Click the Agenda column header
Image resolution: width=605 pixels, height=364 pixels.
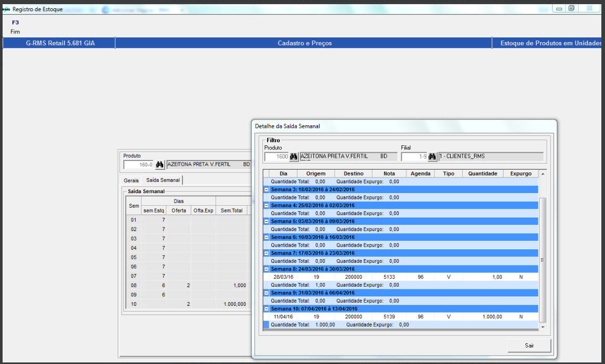pyautogui.click(x=420, y=173)
